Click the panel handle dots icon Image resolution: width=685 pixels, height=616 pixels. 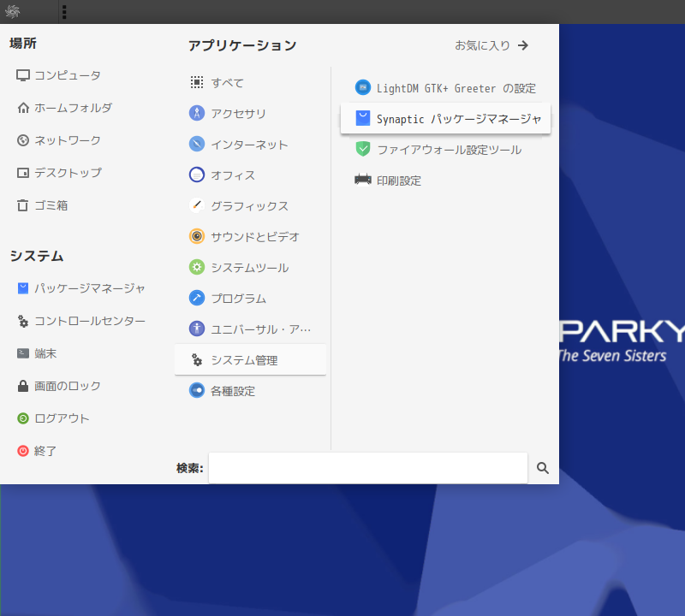click(x=64, y=12)
